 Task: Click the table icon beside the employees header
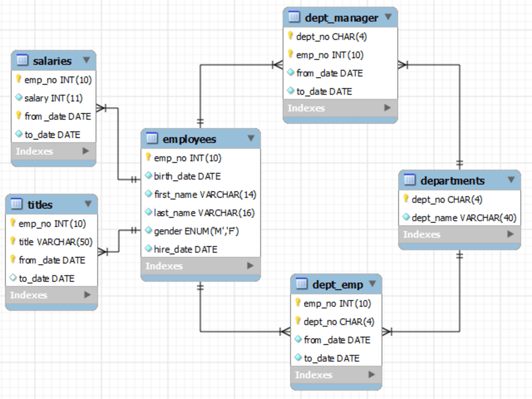[x=153, y=139]
